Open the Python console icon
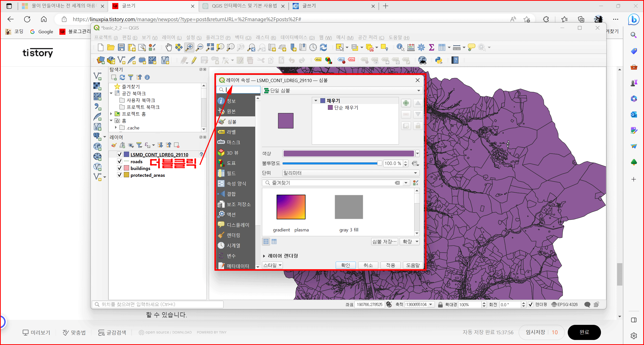644x345 pixels. point(439,60)
